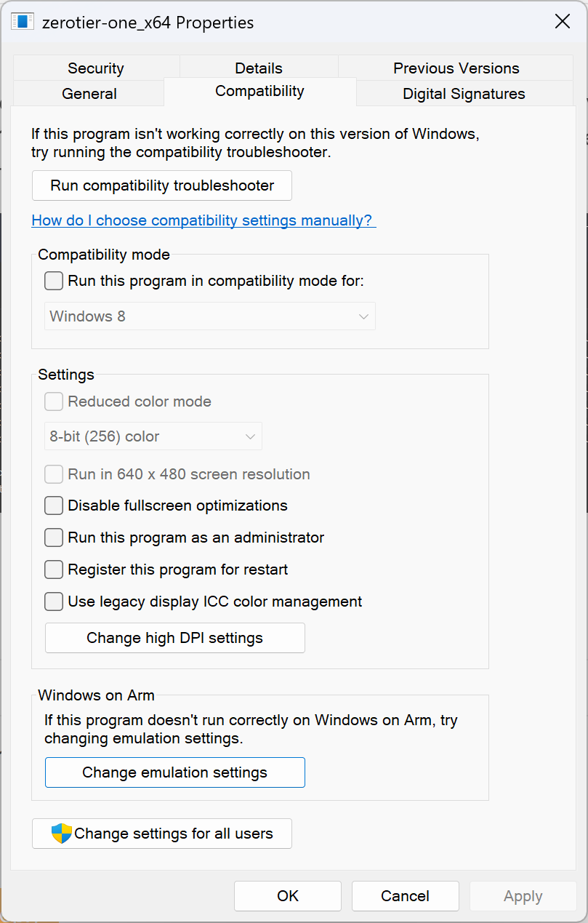
Task: Tick Run this program as an administrator
Action: click(x=54, y=538)
